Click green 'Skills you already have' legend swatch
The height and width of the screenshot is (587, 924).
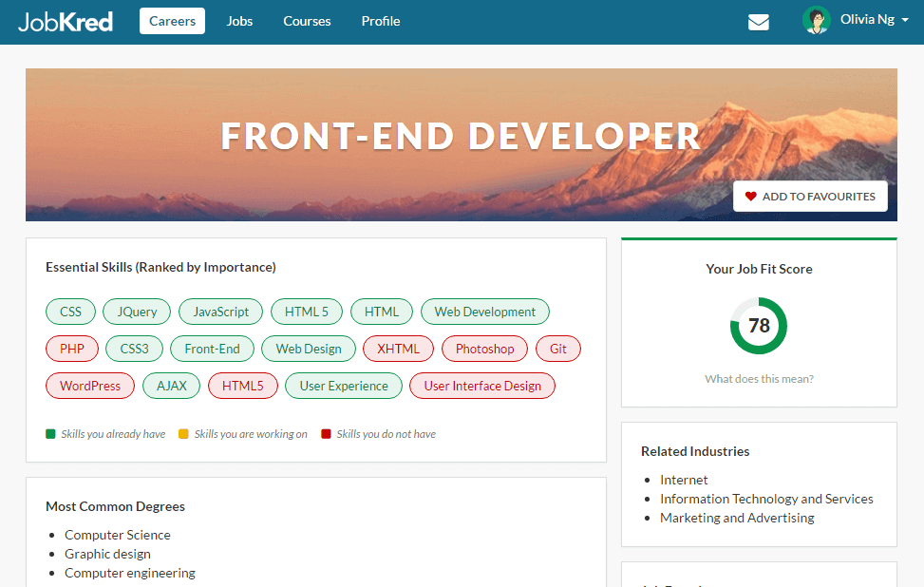pos(50,434)
